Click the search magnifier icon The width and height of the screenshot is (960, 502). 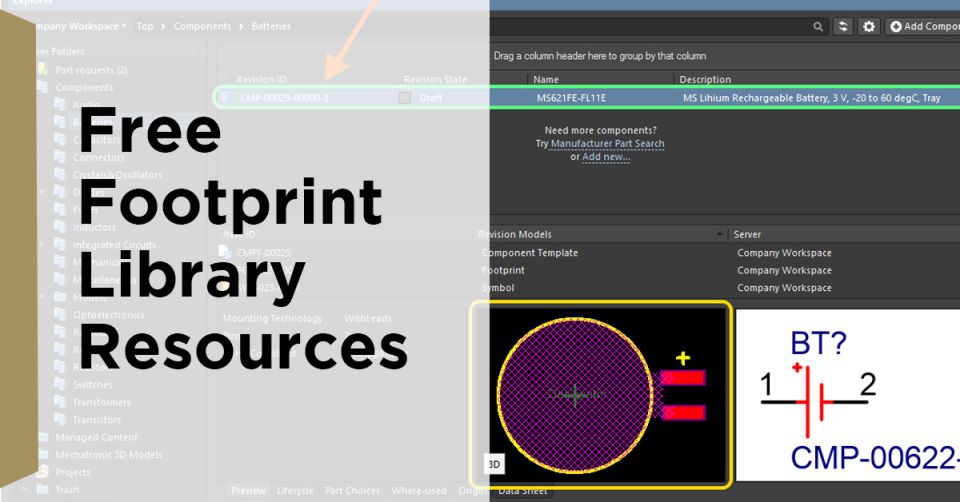[819, 26]
